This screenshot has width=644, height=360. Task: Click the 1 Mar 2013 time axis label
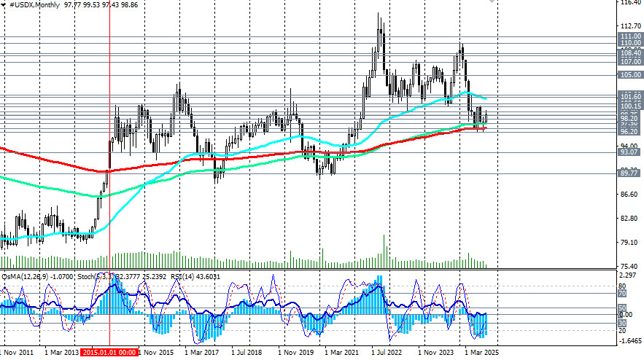click(x=61, y=353)
